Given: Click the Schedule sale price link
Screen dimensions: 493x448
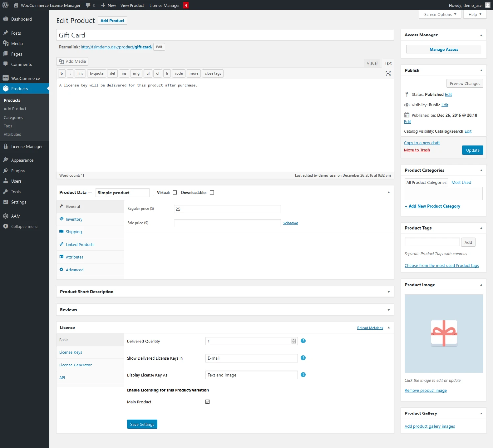Looking at the screenshot, I should [x=291, y=223].
